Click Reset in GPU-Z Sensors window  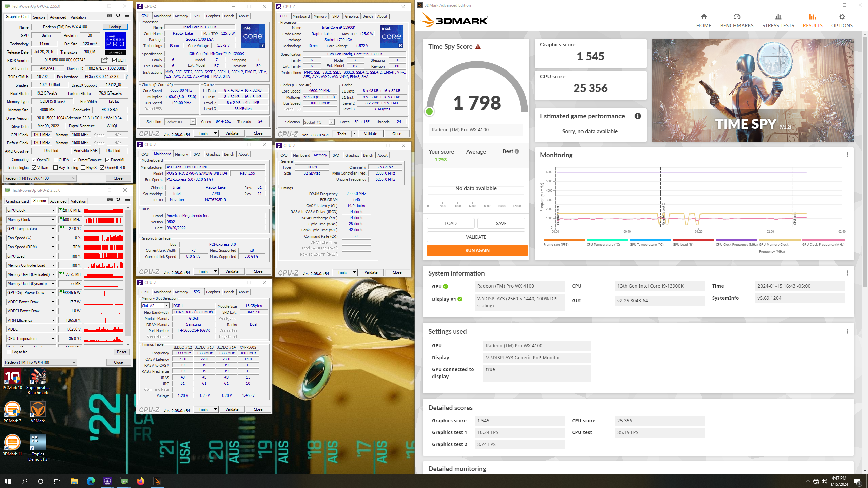121,352
